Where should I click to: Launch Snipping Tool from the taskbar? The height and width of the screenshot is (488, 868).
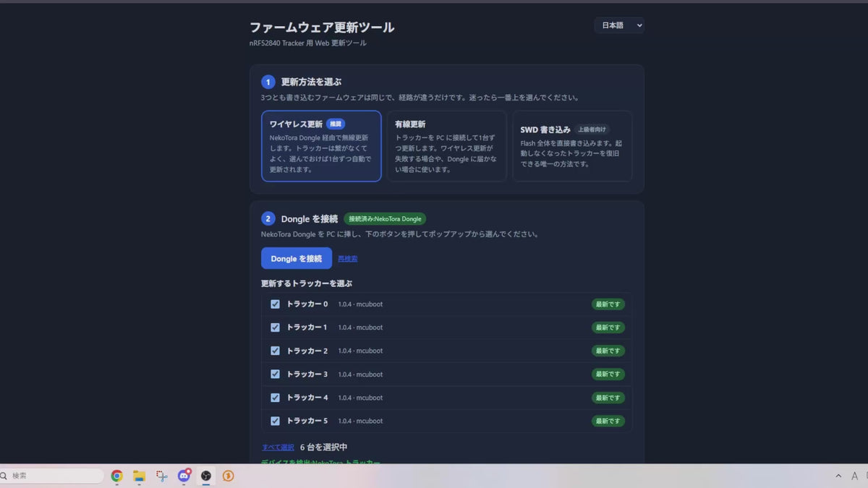click(162, 476)
